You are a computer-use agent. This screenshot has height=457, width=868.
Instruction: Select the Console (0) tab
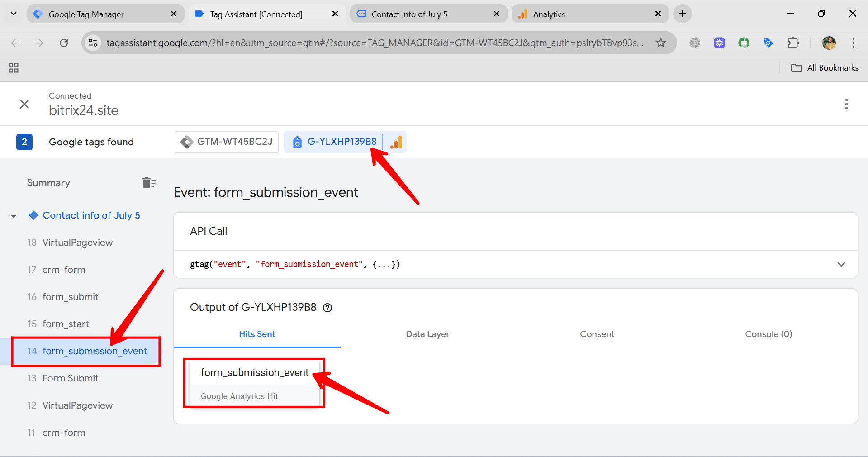768,334
